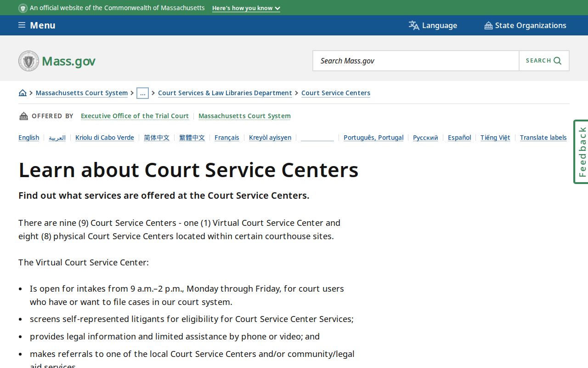Click the Translate labels link

click(x=543, y=138)
